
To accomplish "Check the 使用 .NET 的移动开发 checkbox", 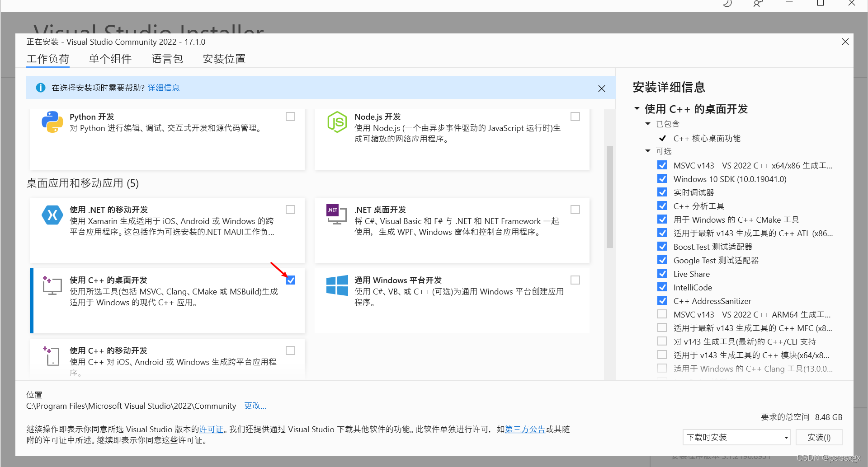I will pyautogui.click(x=291, y=210).
